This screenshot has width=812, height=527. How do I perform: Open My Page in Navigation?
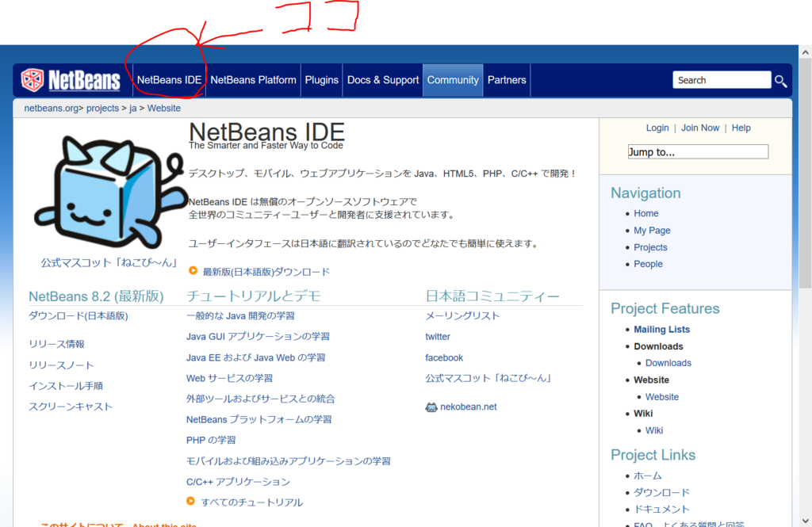pos(652,231)
